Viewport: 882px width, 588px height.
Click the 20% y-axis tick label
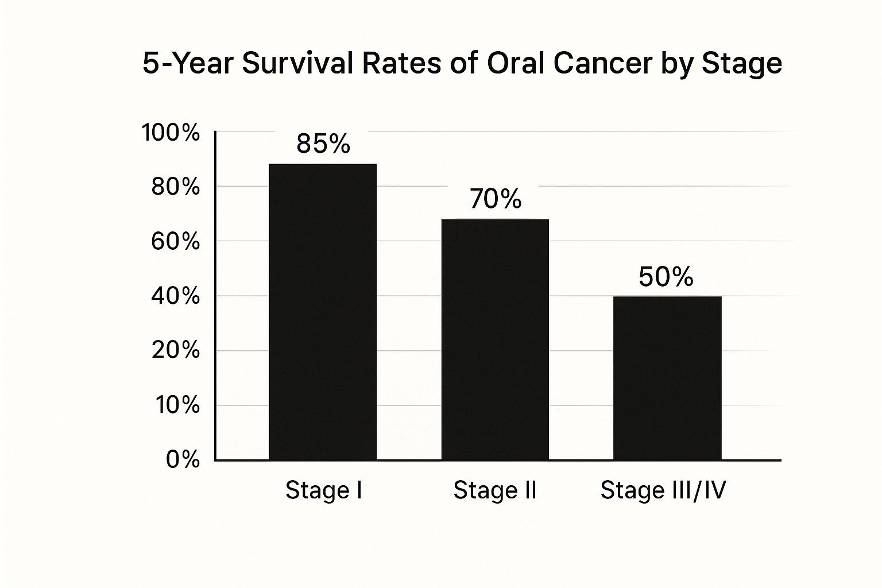click(x=175, y=350)
